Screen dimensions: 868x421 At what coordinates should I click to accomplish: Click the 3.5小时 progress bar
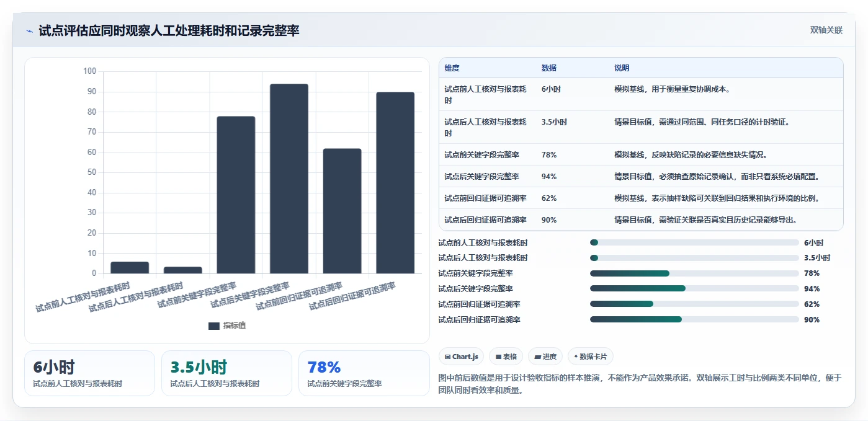pyautogui.click(x=694, y=258)
